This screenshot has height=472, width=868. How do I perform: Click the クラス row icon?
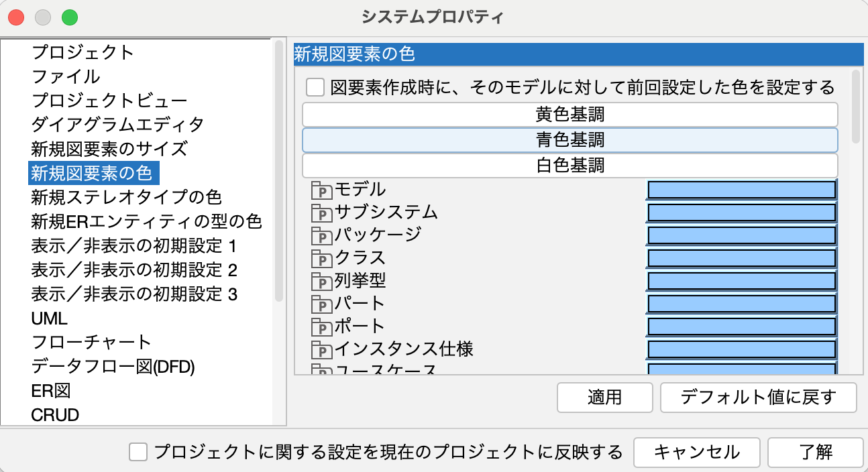pos(322,259)
